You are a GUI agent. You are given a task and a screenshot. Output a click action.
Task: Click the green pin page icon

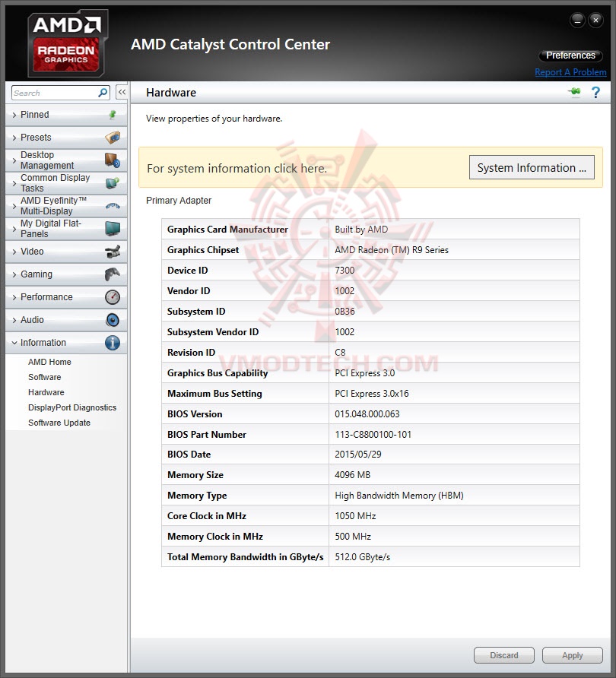pyautogui.click(x=574, y=92)
